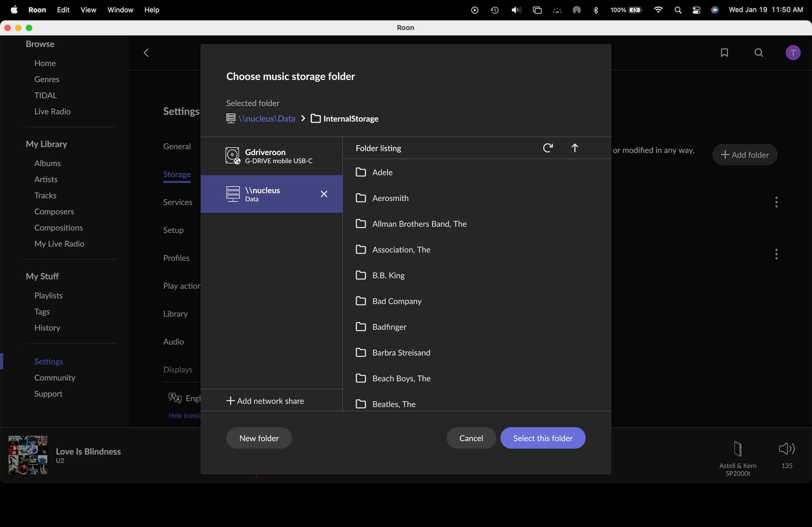Image resolution: width=812 pixels, height=527 pixels.
Task: Click the macOS sound volume menu icon
Action: point(516,10)
